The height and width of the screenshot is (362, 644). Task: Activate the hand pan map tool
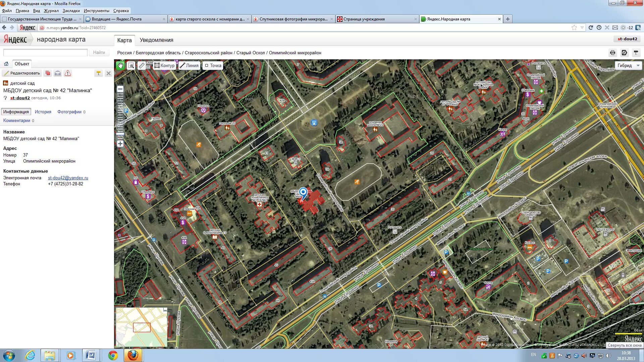tap(120, 65)
